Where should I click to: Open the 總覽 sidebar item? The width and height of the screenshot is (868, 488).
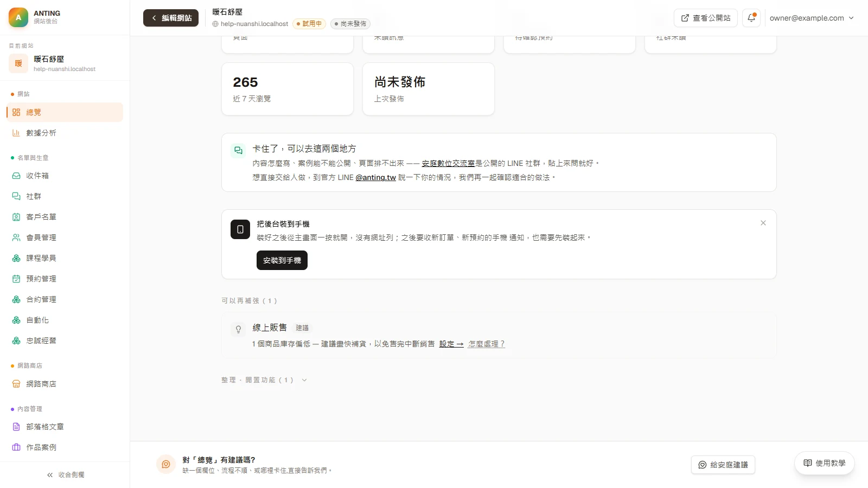click(x=65, y=112)
